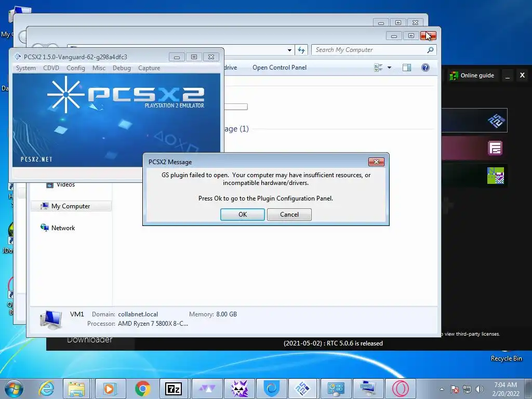Click the volume speaker tray icon

(x=480, y=389)
